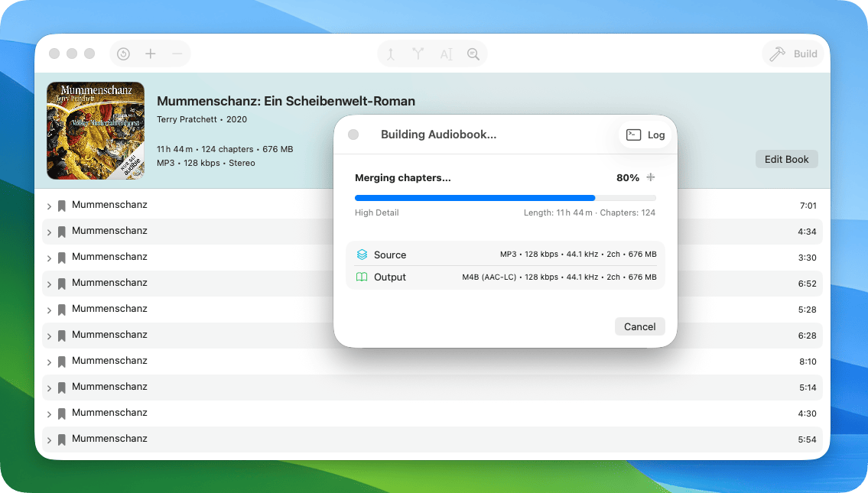Click the Source layers icon
Viewport: 868px width, 493px height.
[362, 255]
